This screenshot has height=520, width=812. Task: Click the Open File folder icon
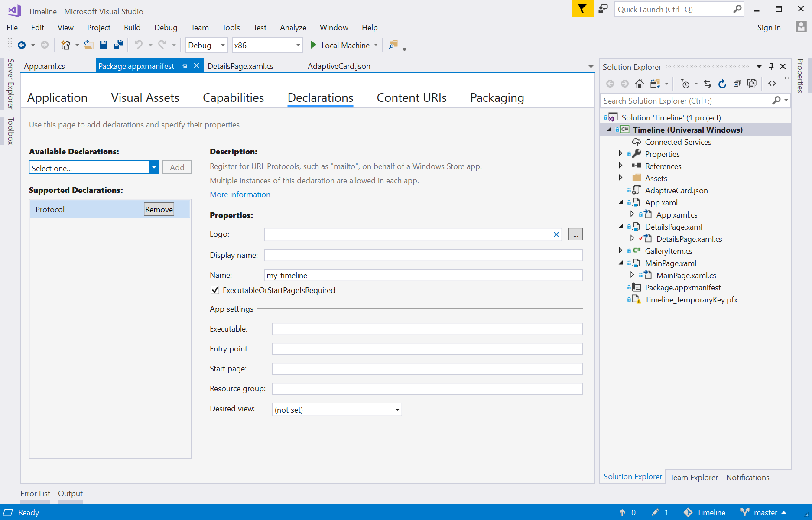coord(89,45)
